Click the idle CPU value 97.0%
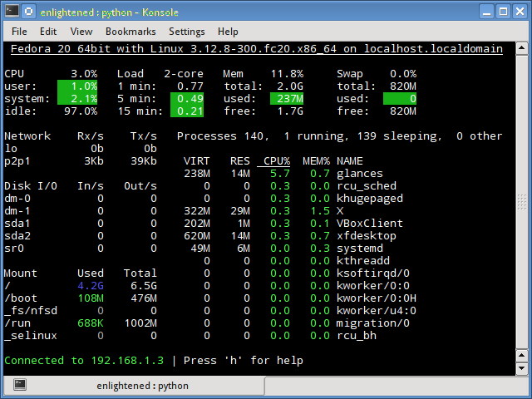This screenshot has height=399, width=532. click(x=81, y=111)
